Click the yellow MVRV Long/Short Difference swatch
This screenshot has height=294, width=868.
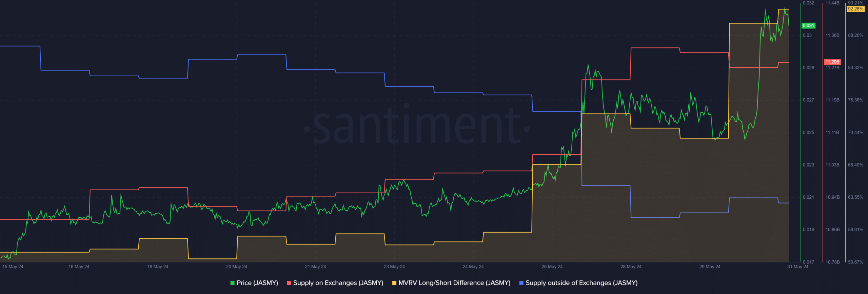[394, 283]
